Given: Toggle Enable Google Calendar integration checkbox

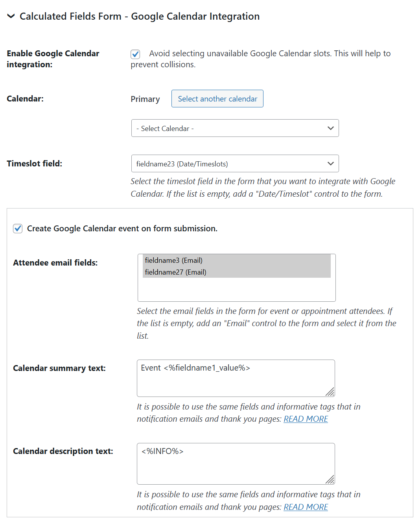Looking at the screenshot, I should tap(135, 54).
